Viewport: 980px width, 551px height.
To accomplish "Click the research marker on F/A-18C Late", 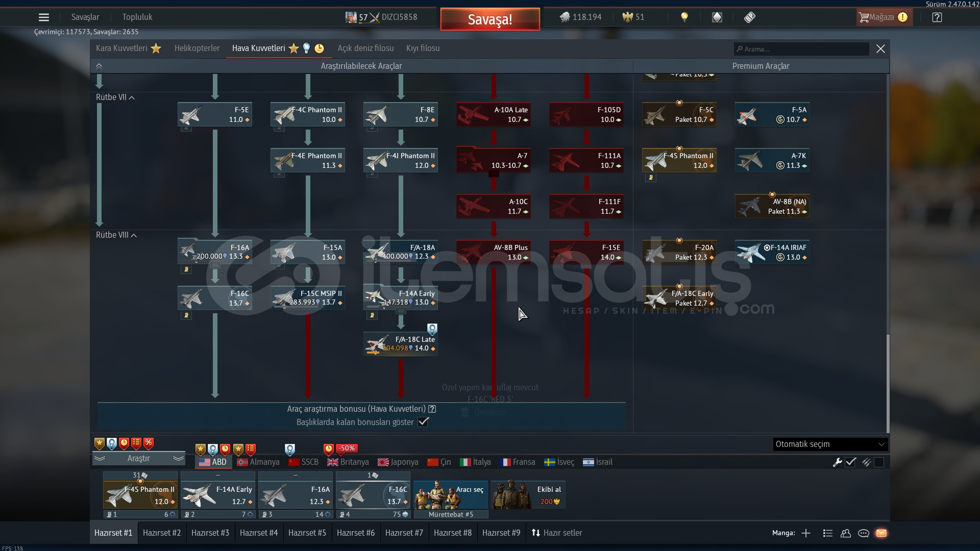I will pos(432,329).
